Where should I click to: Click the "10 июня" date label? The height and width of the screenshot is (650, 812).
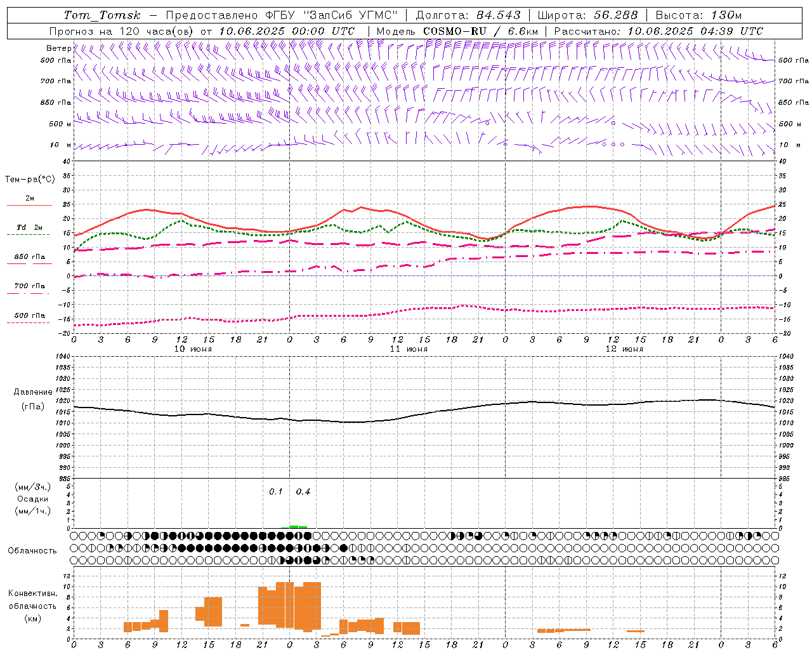tap(193, 349)
